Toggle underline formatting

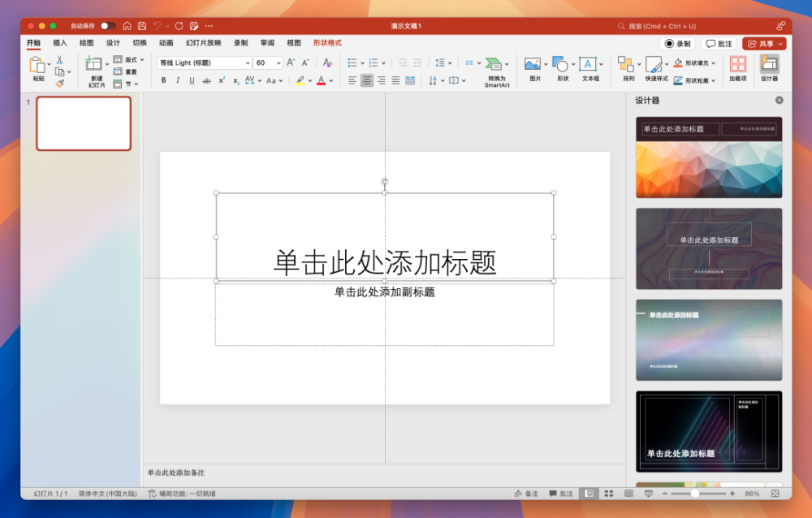[x=192, y=80]
